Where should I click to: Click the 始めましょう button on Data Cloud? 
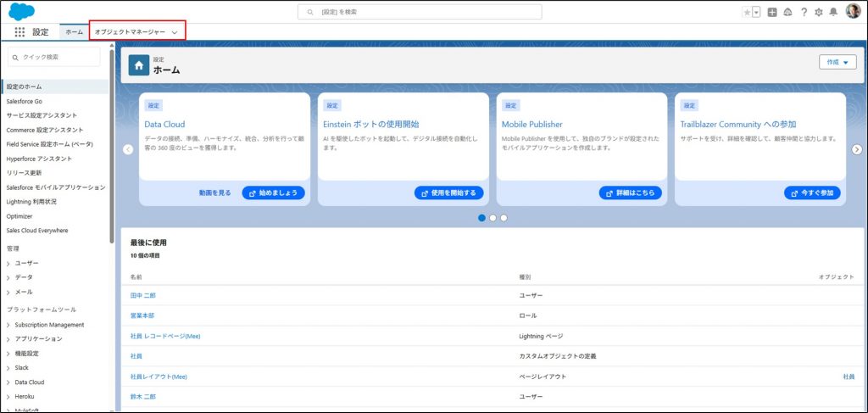pos(273,193)
